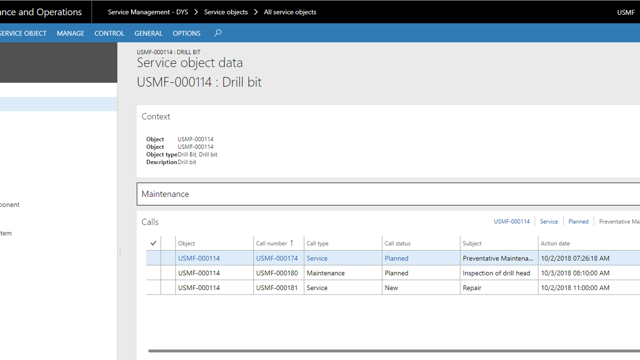640x360 pixels.
Task: Click the Object type value Drill Bit, Drill bit
Action: coord(197,154)
